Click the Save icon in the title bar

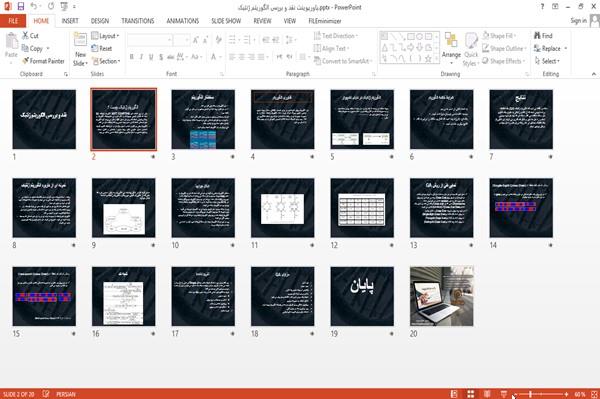pyautogui.click(x=21, y=7)
